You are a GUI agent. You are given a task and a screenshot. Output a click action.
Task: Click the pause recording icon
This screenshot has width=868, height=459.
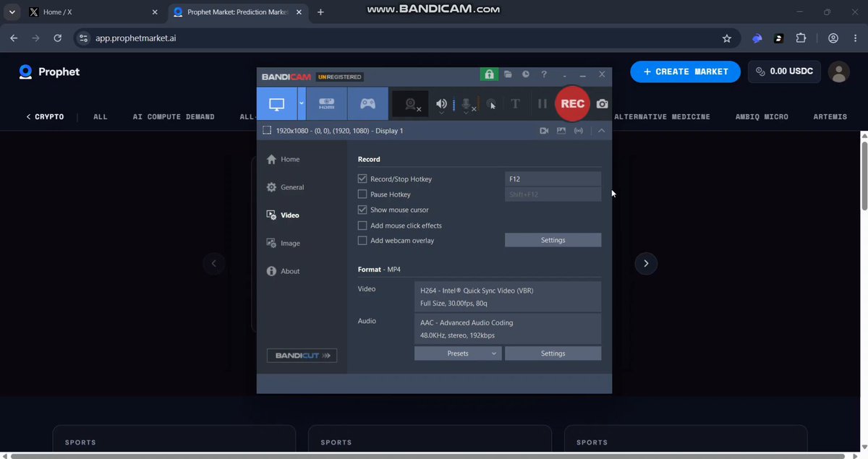(x=542, y=104)
